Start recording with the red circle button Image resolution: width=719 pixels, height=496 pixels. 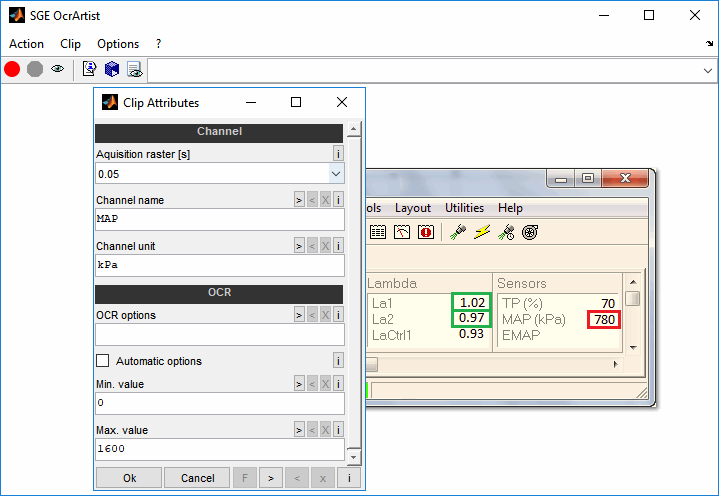click(x=12, y=69)
